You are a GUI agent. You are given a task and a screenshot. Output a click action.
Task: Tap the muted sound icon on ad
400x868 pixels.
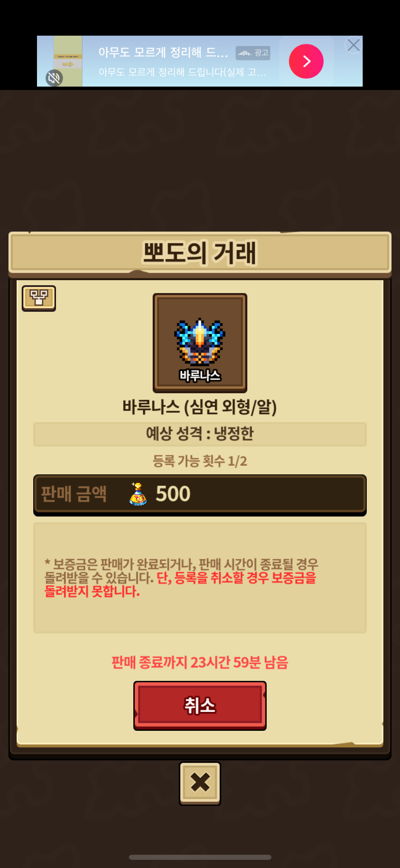coord(54,78)
